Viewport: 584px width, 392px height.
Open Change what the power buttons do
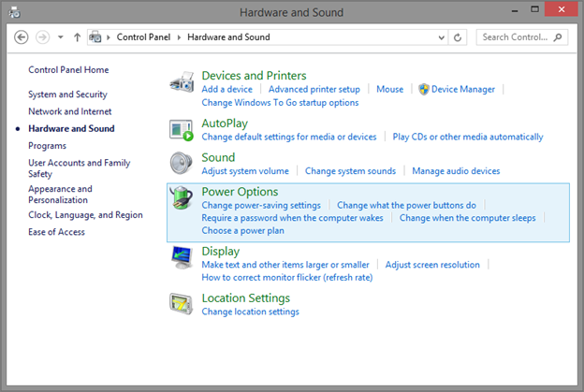tap(406, 206)
